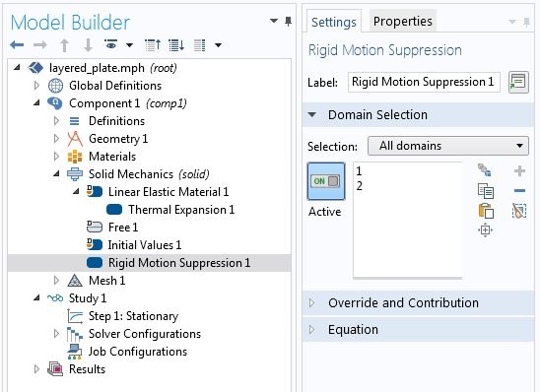Open the All domains selection dropdown

pyautogui.click(x=448, y=146)
